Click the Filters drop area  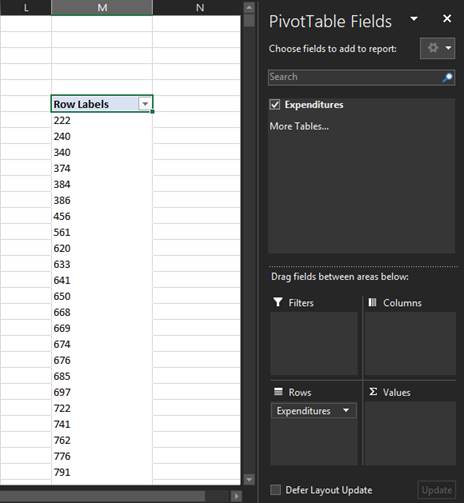[x=314, y=343]
